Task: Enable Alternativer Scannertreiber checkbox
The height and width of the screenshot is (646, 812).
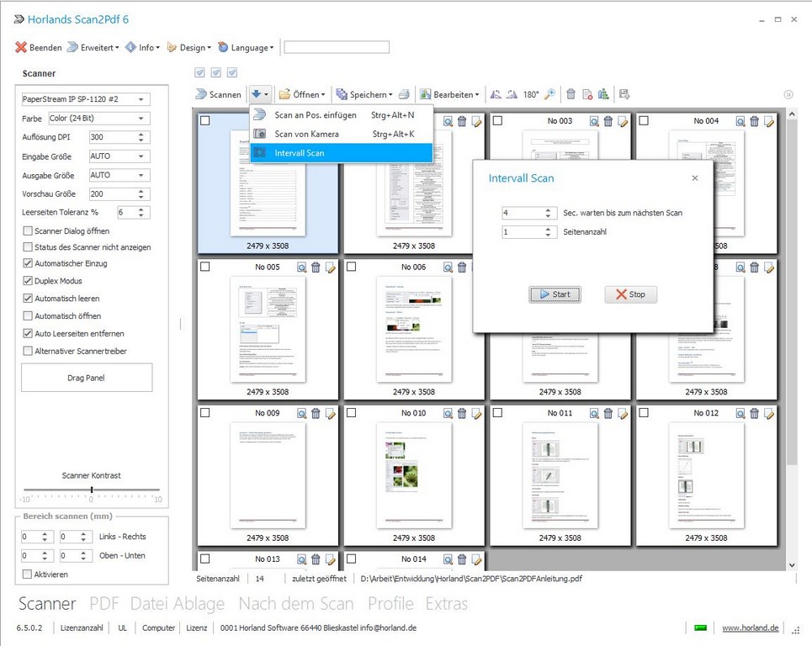Action: [x=28, y=351]
